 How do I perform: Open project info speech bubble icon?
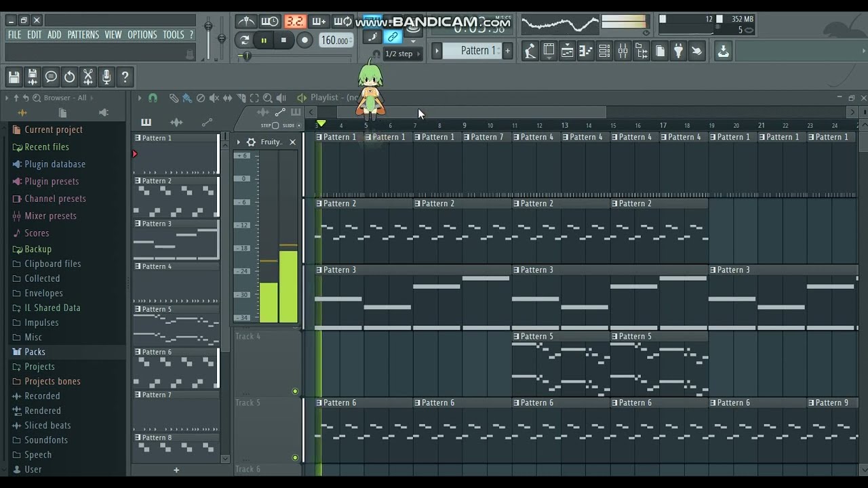[x=51, y=77]
